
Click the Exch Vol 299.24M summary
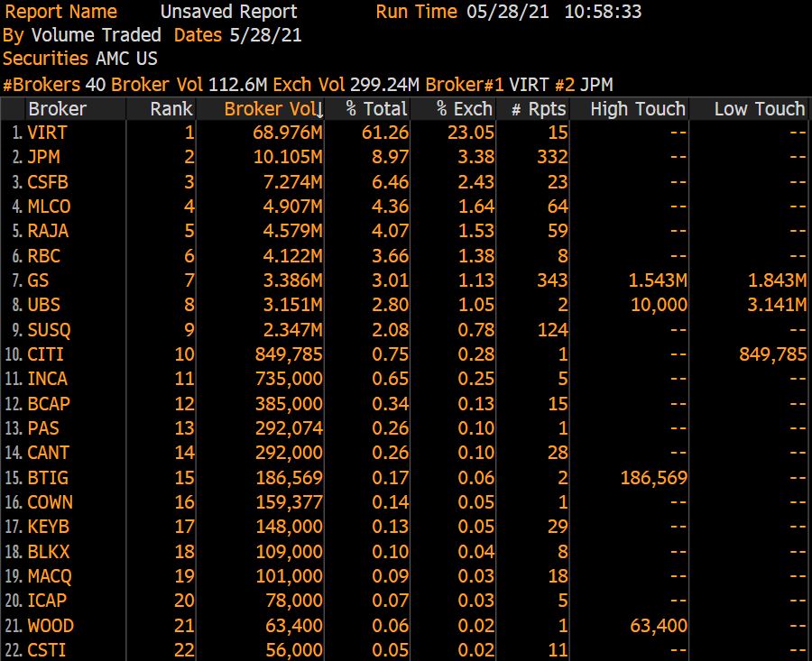coord(346,85)
